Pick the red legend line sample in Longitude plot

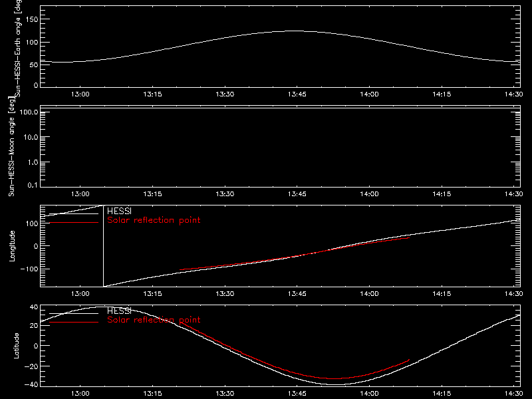coord(74,223)
